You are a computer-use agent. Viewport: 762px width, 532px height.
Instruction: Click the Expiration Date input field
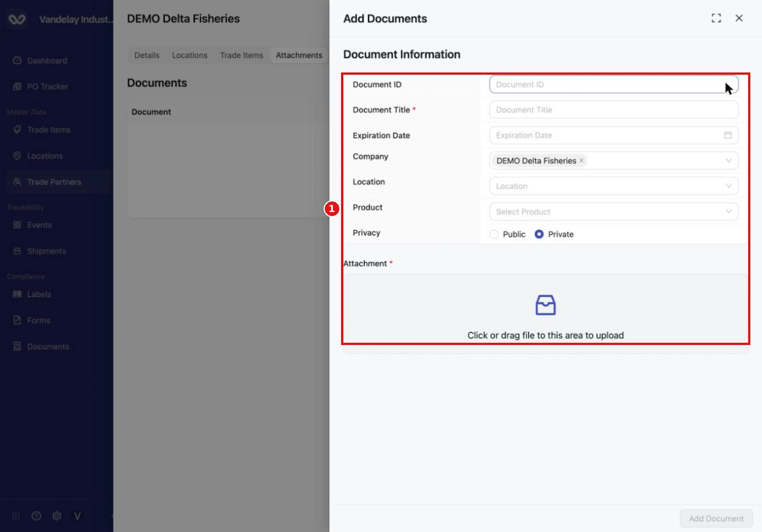click(614, 135)
